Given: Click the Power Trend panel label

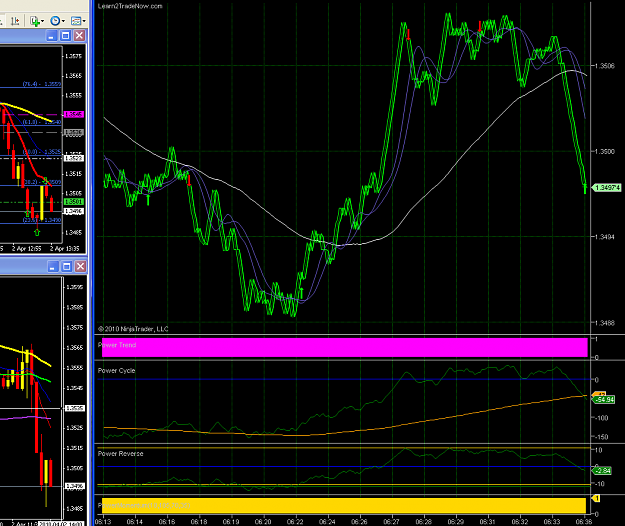Looking at the screenshot, I should pos(117,345).
